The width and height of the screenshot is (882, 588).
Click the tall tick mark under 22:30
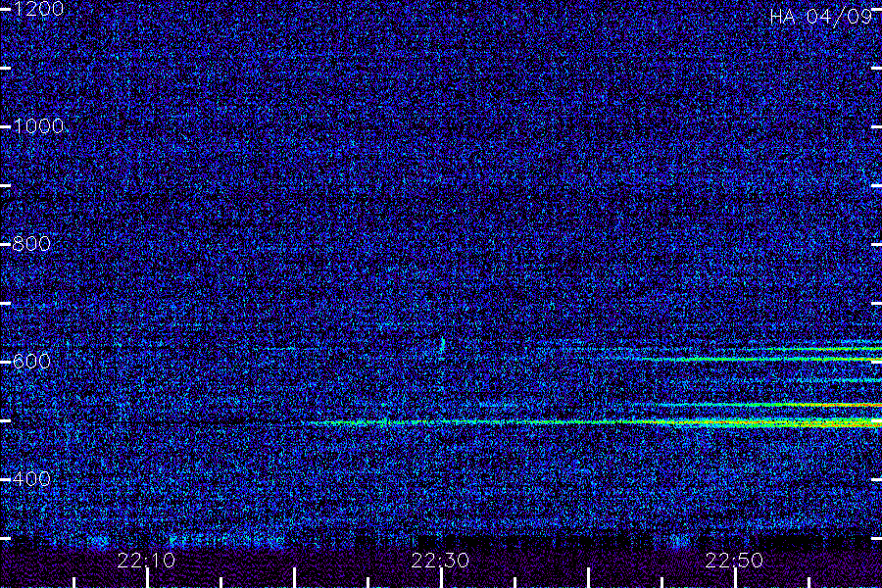click(x=441, y=578)
